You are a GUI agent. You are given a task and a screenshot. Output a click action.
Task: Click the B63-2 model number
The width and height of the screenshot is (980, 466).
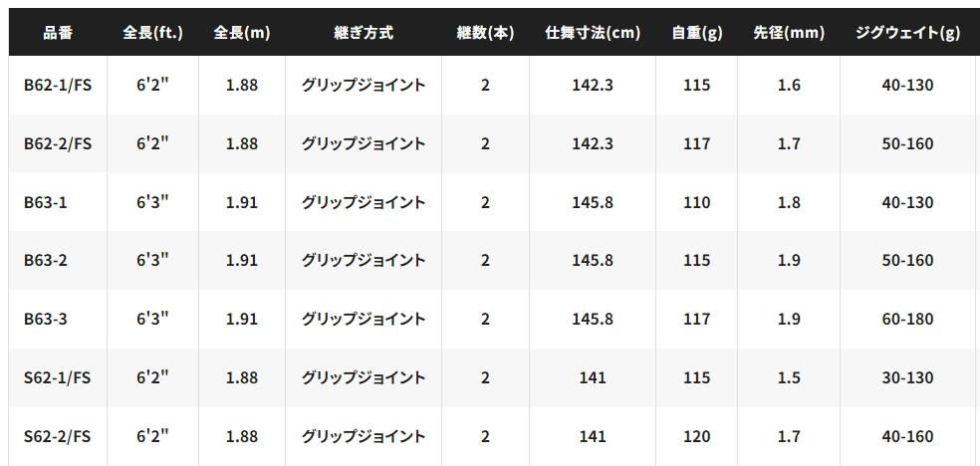[x=46, y=261]
